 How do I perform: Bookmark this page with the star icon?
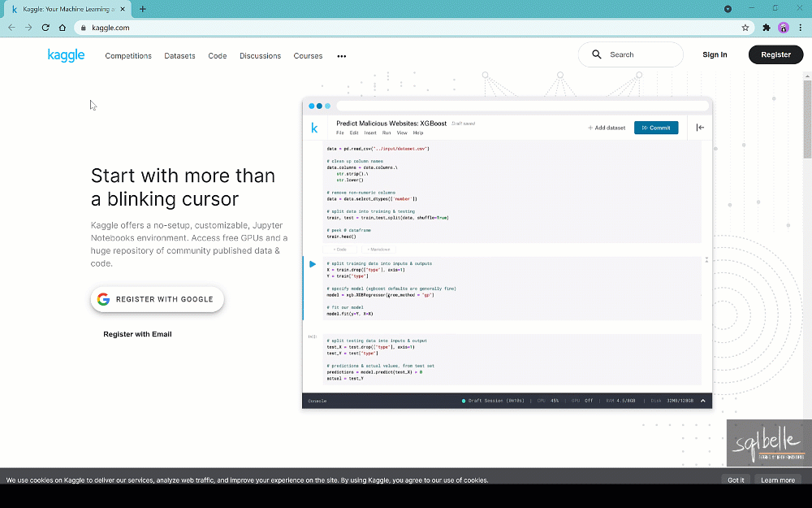[x=745, y=28]
